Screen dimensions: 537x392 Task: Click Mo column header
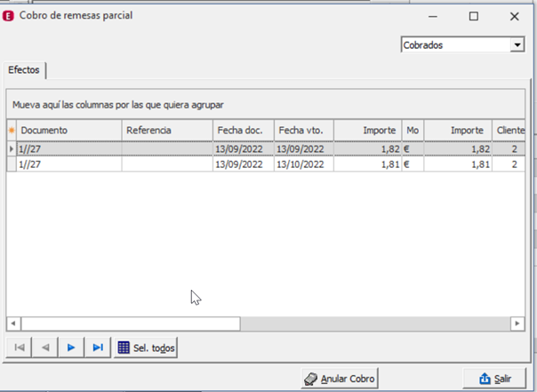pyautogui.click(x=413, y=130)
